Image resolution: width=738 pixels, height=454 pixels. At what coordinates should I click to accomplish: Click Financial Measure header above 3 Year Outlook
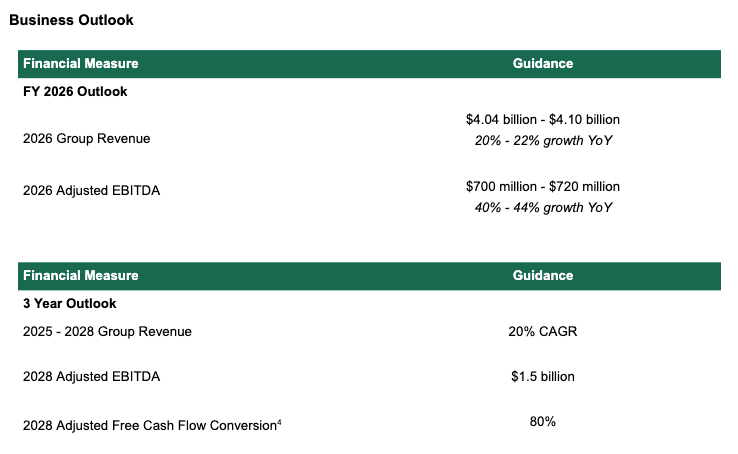click(81, 276)
